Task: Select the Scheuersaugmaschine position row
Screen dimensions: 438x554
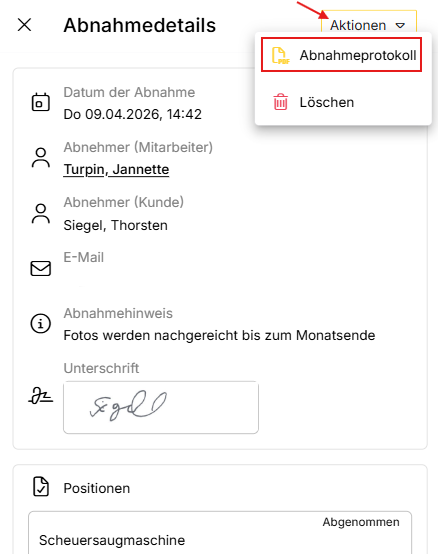Action: click(220, 533)
